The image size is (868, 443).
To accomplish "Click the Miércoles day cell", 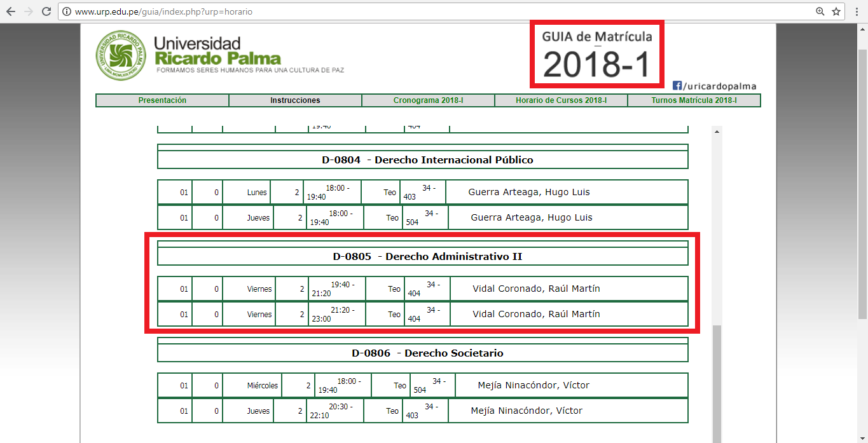I will coord(252,385).
